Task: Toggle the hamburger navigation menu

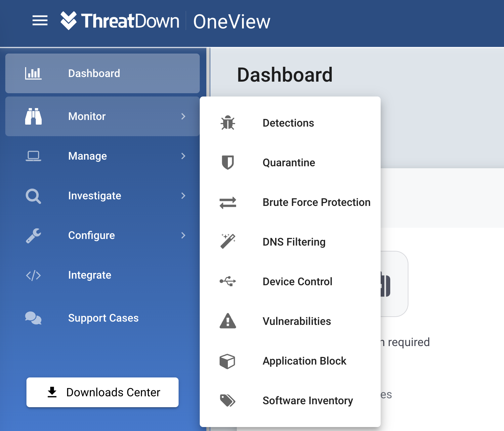Action: pos(40,20)
